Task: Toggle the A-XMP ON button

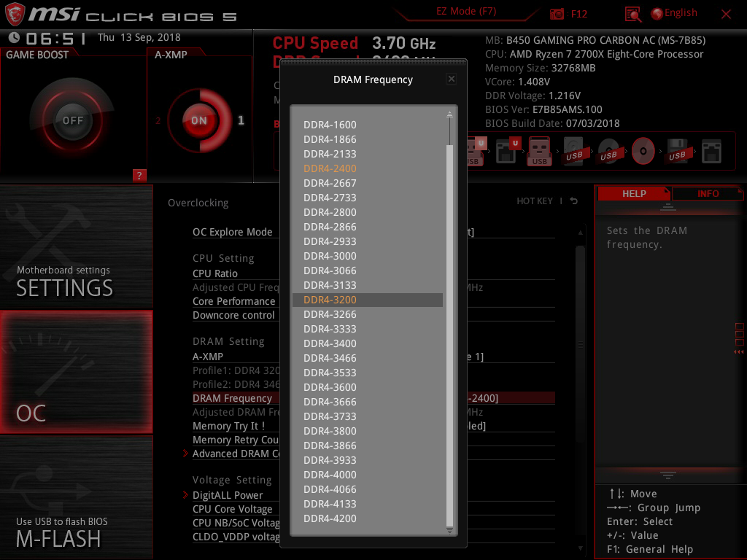Action: [199, 120]
